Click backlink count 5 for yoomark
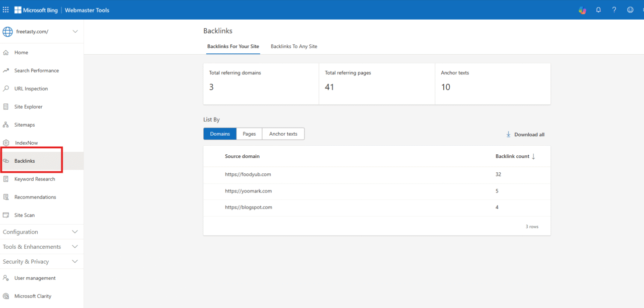 (497, 191)
